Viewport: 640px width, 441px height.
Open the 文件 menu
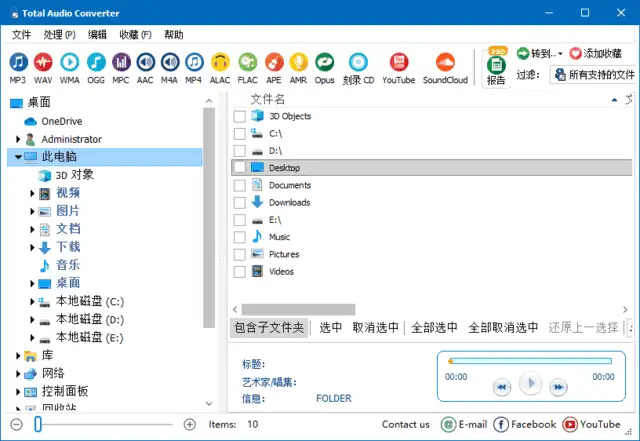click(x=22, y=34)
